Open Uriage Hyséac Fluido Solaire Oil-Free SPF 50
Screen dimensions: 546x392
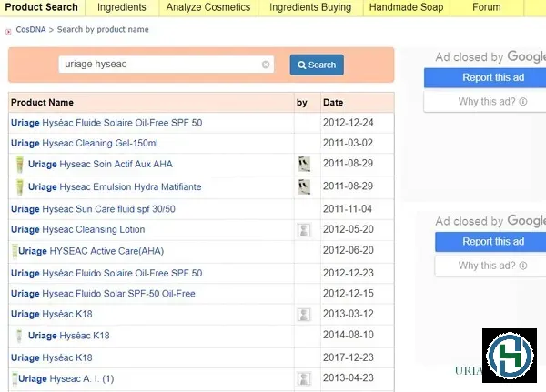tap(106, 273)
